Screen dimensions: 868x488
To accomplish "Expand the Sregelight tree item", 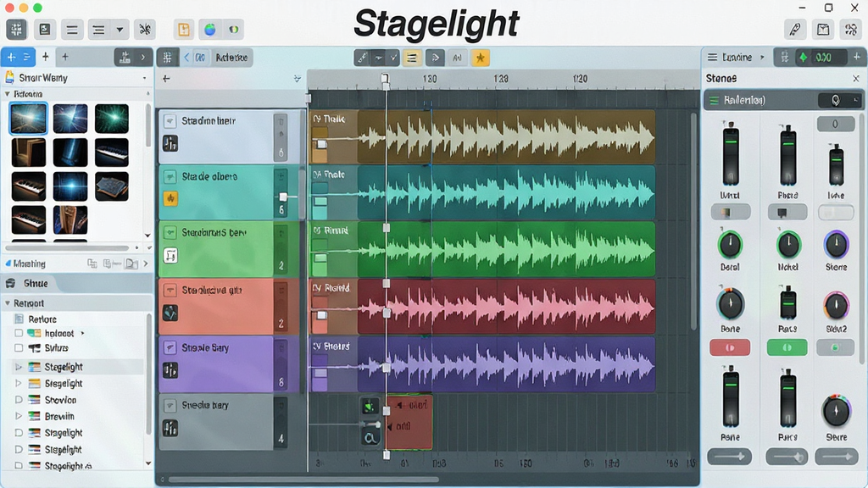I will pyautogui.click(x=19, y=383).
